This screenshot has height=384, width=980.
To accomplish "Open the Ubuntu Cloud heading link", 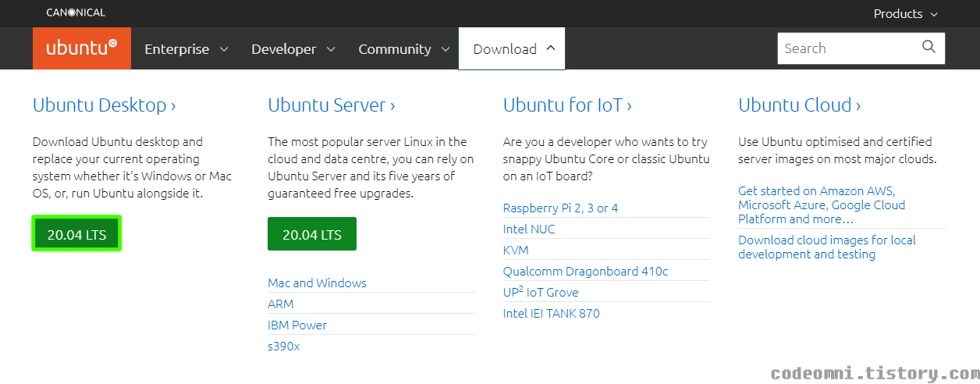I will point(800,105).
